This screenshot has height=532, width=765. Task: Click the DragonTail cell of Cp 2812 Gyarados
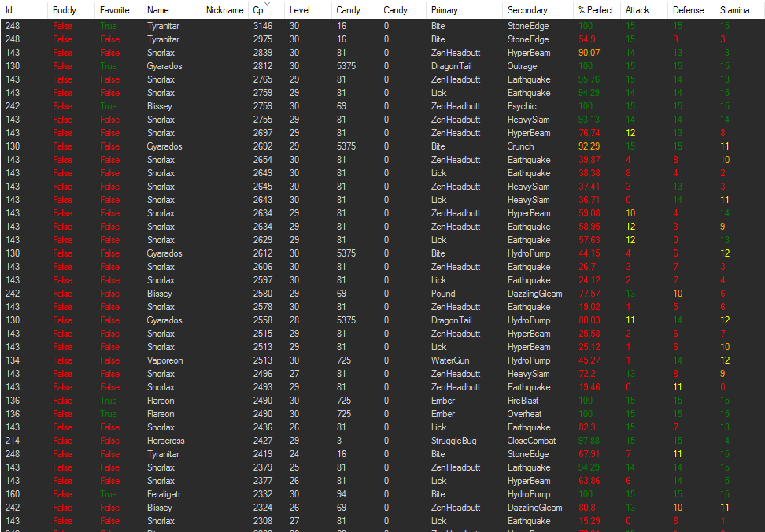(x=451, y=66)
